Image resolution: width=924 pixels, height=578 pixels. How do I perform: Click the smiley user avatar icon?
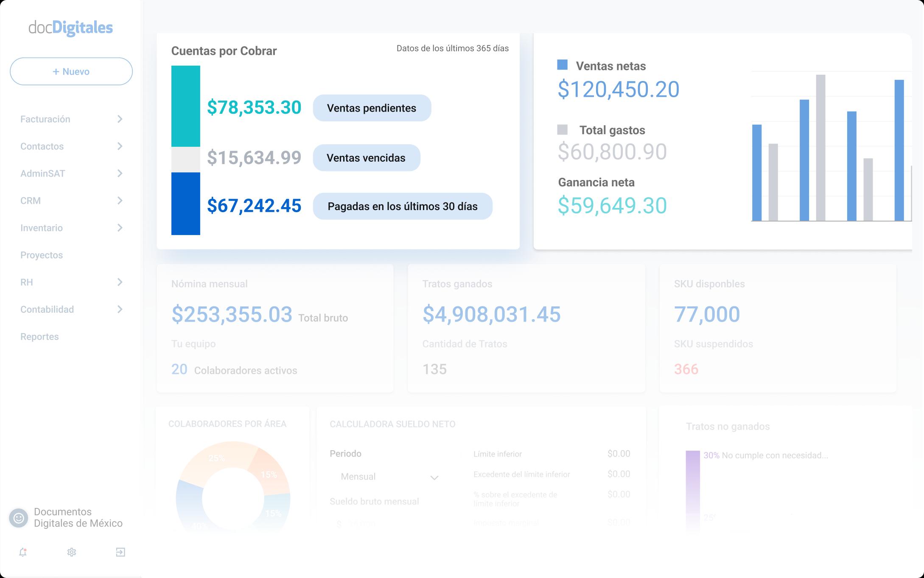click(x=19, y=518)
